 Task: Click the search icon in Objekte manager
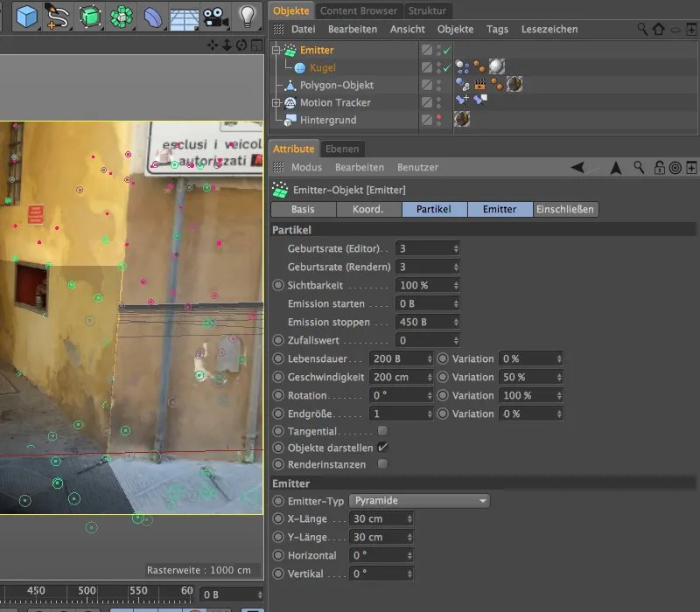coord(642,30)
